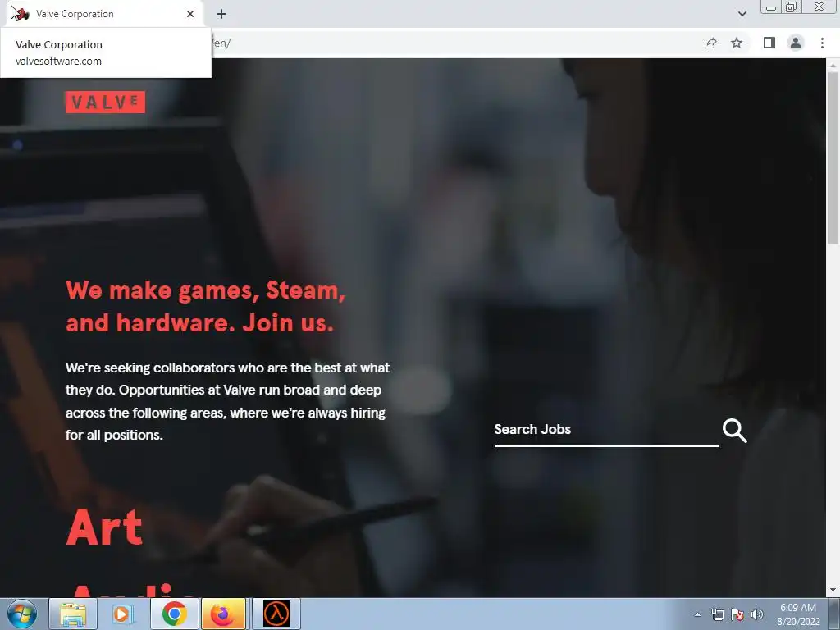Click the Show Desktop strip

coord(834,614)
